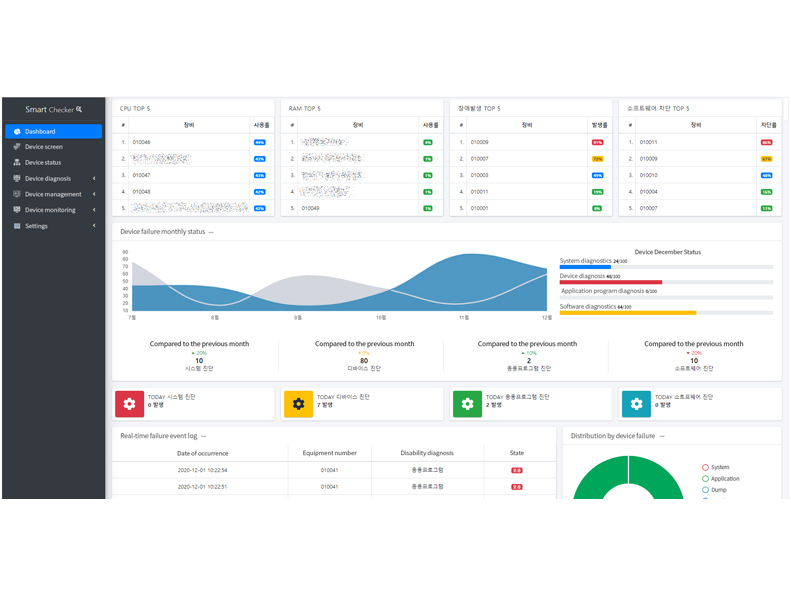Open the Device management menu item

(53, 194)
